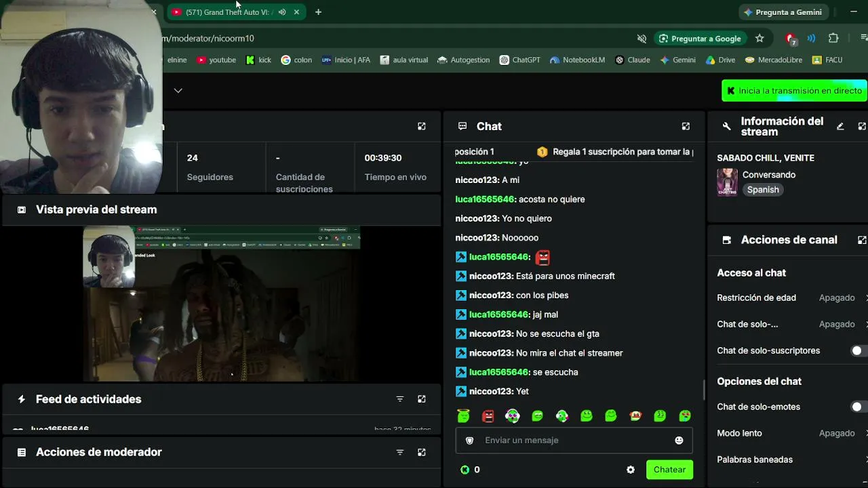Open a new browser tab
This screenshot has height=488, width=868.
pos(318,12)
